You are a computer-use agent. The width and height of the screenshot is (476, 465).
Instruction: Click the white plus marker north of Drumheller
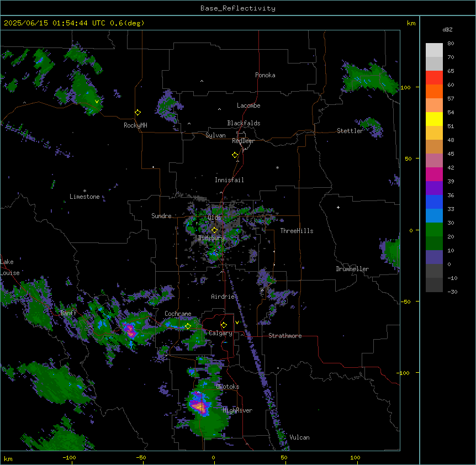click(x=338, y=207)
